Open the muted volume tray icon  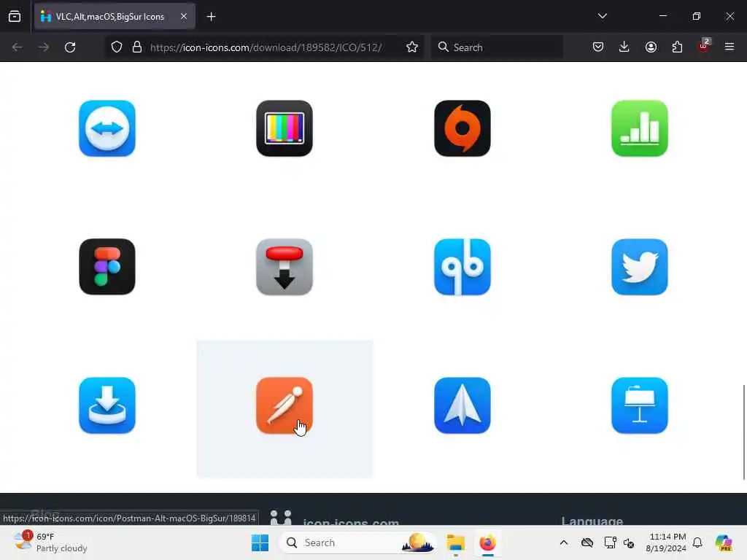pyautogui.click(x=629, y=542)
